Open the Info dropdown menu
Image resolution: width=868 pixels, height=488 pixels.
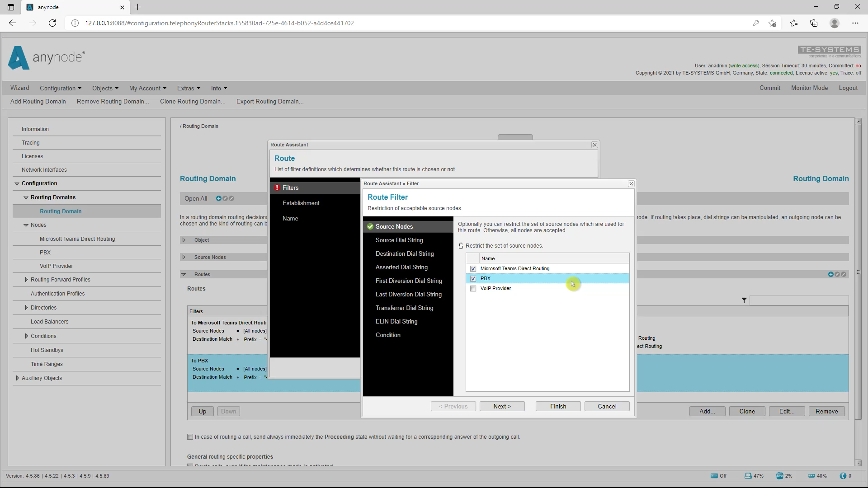219,88
